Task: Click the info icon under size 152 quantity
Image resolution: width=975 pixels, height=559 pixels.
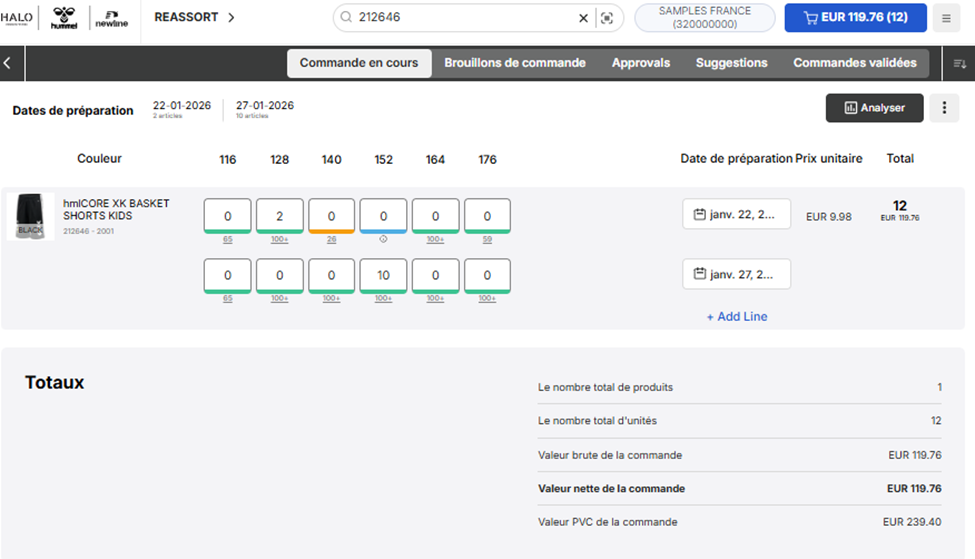Action: tap(383, 239)
